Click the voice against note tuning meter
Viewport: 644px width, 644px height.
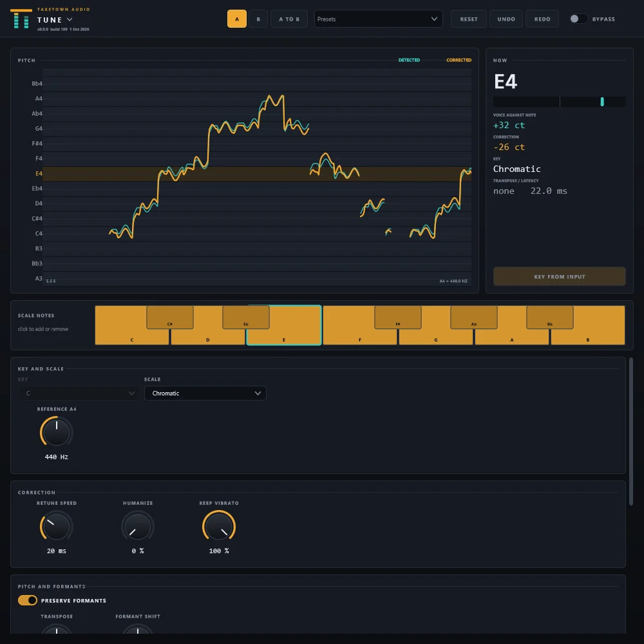coord(560,102)
